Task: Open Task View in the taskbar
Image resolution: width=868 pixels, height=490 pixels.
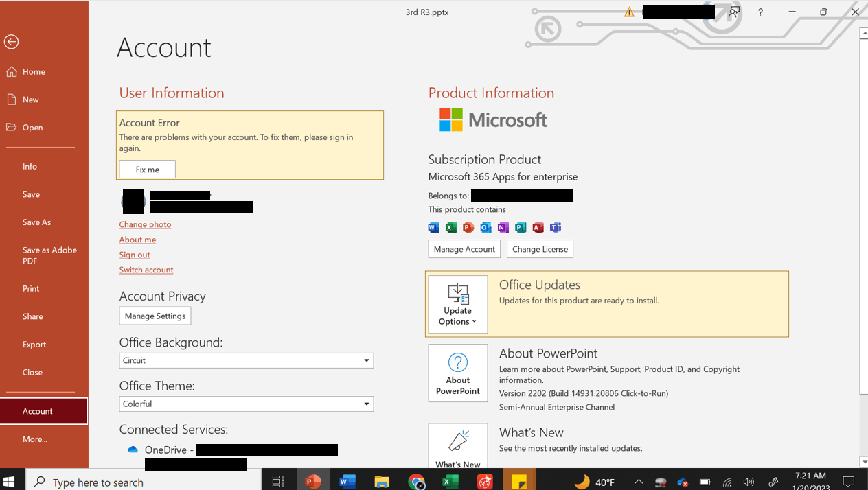Action: click(278, 481)
